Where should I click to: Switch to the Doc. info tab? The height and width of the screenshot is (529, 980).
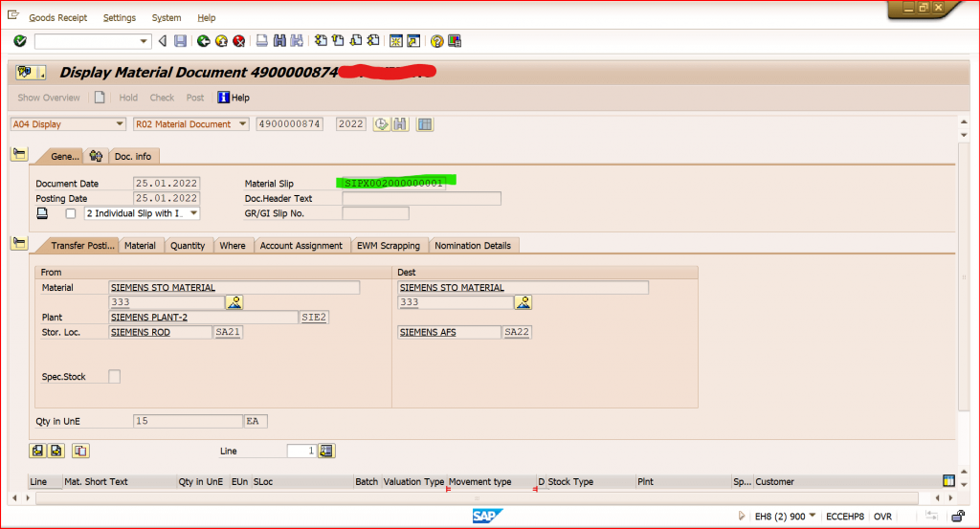coord(133,156)
